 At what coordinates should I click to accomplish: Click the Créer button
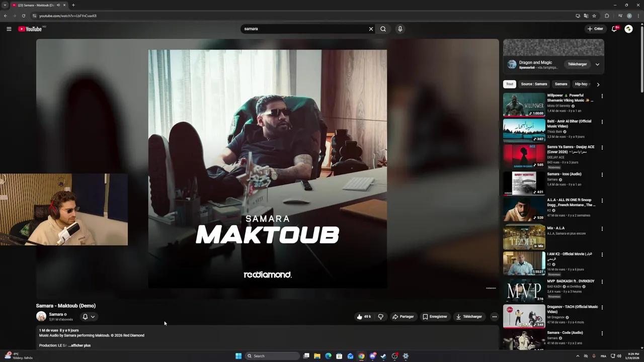595,29
